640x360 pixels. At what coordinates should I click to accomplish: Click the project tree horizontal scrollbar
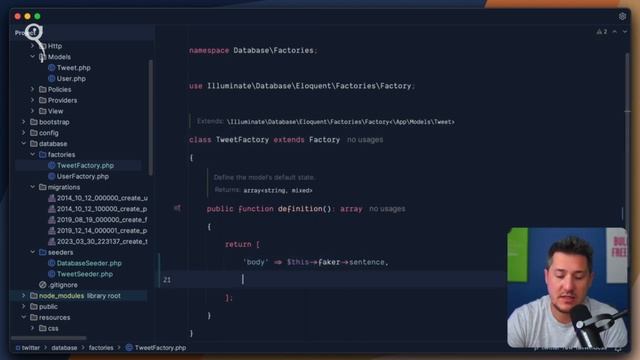pos(49,338)
